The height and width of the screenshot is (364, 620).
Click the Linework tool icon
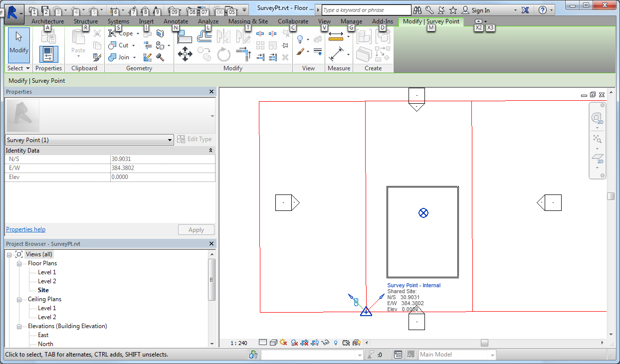[x=318, y=51]
